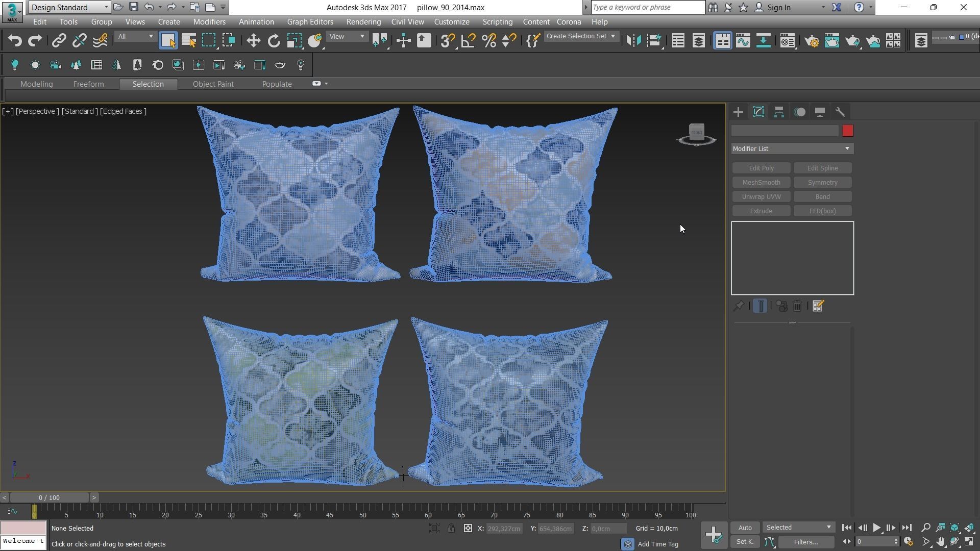Click the Redo arrow in main toolbar
This screenshot has width=980, height=551.
click(x=35, y=41)
